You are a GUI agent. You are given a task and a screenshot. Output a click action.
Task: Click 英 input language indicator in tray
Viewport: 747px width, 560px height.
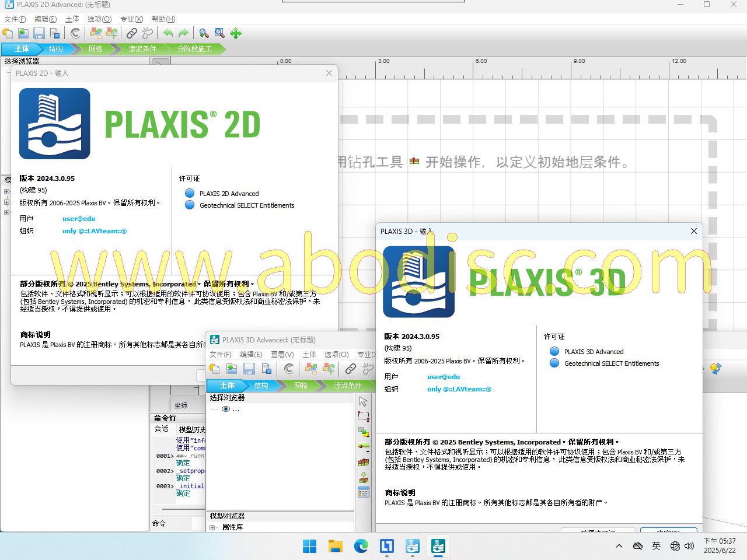coord(656,546)
